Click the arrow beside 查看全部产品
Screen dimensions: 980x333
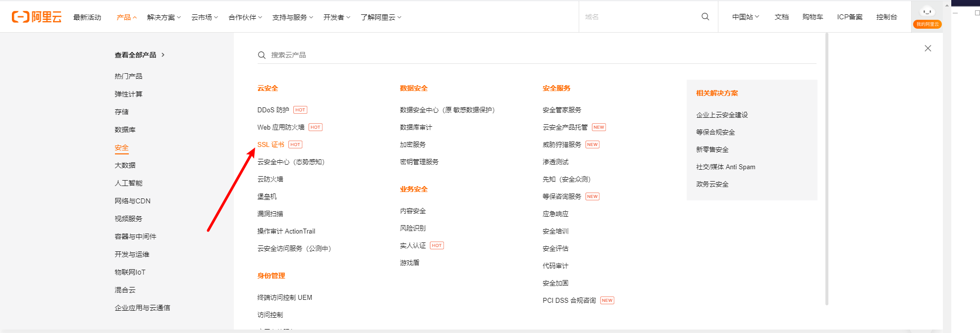[x=163, y=55]
